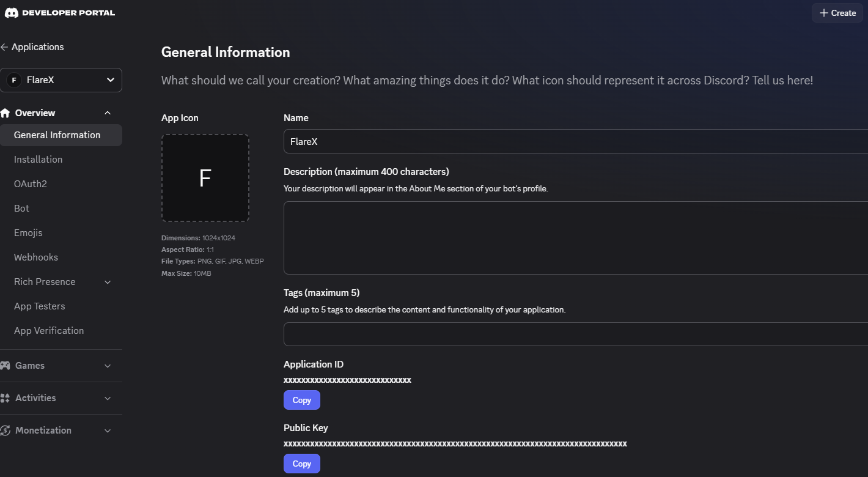This screenshot has height=477, width=868.
Task: Open the FlareX application selector dropdown
Action: click(x=61, y=80)
